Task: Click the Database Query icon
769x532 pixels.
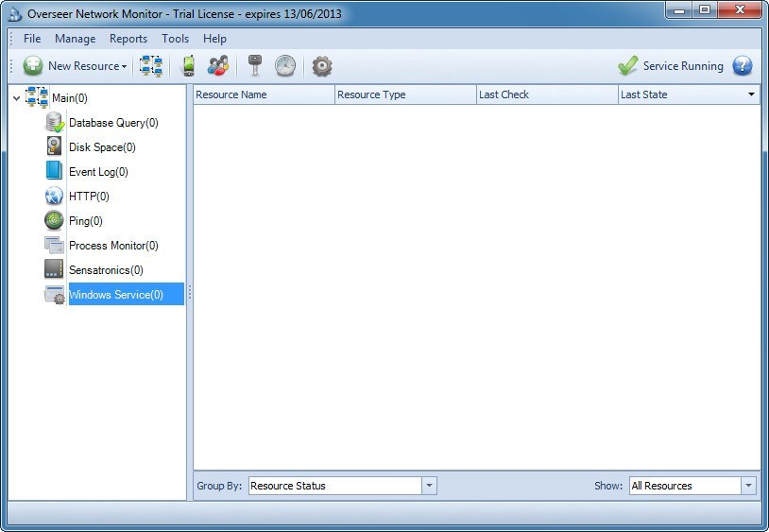Action: (55, 122)
